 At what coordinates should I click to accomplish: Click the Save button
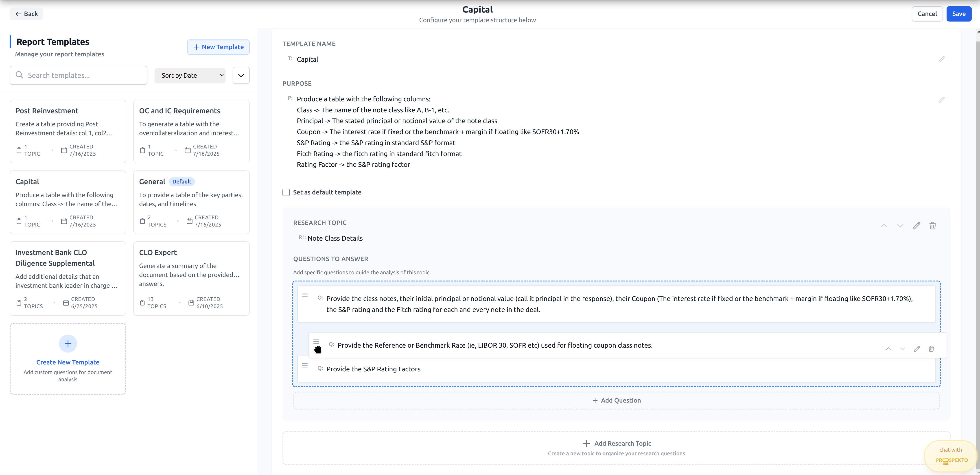pyautogui.click(x=958, y=14)
